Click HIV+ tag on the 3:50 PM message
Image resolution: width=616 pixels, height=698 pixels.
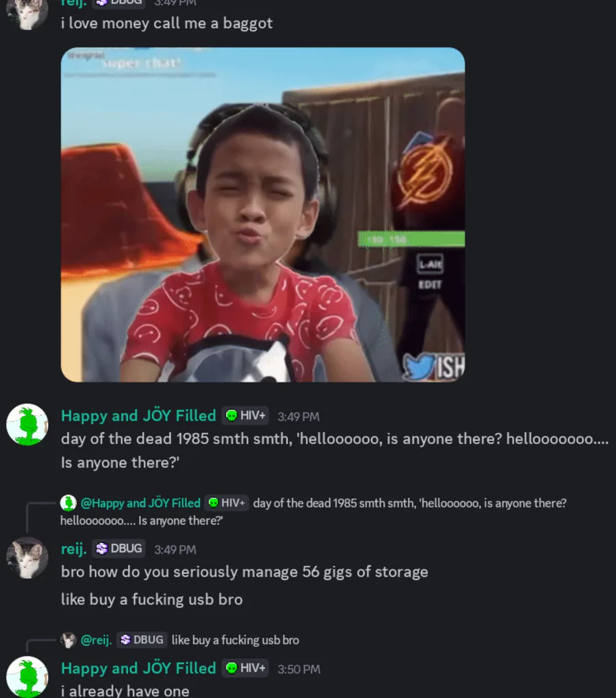tap(245, 668)
